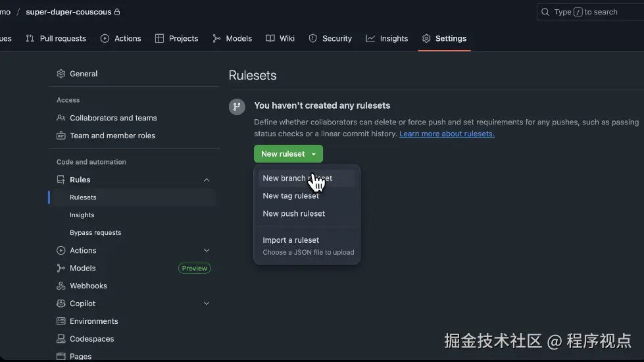Screen dimensions: 644x362
Task: Open the Security tab
Action: (331, 38)
